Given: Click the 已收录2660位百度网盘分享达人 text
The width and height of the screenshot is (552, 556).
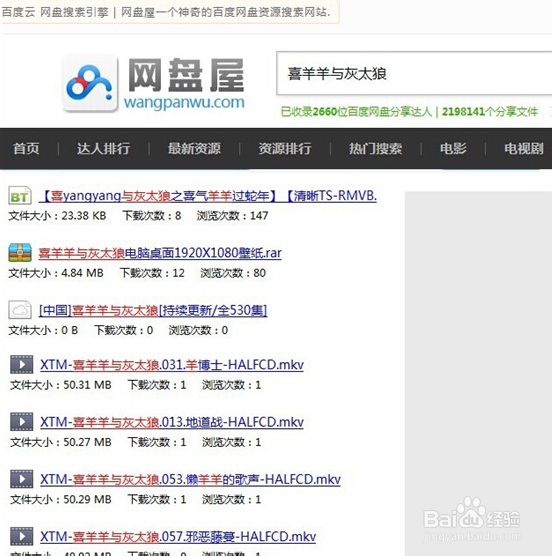Looking at the screenshot, I should (356, 112).
